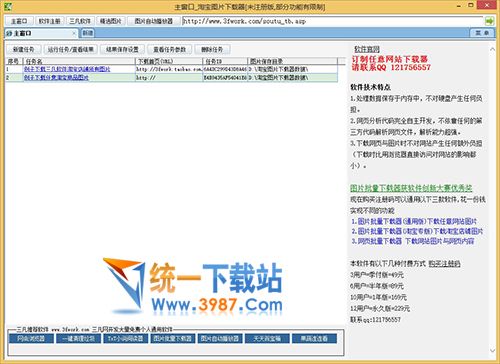Click the right panel scrollbar down arrow
This screenshot has width=500, height=364.
click(x=493, y=350)
